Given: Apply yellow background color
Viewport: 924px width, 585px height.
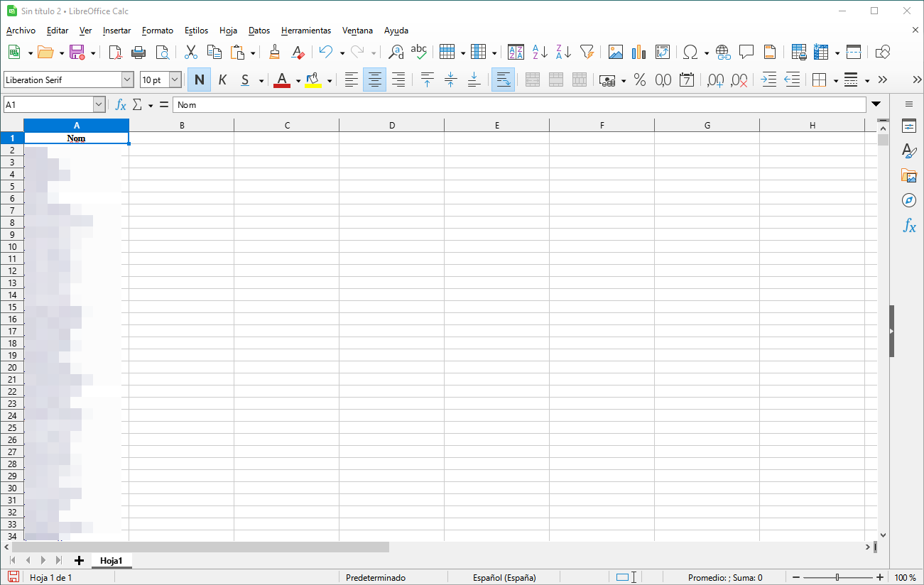Looking at the screenshot, I should pyautogui.click(x=313, y=80).
